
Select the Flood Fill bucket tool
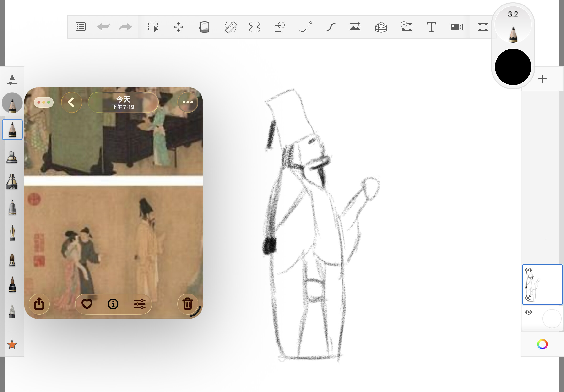click(204, 27)
